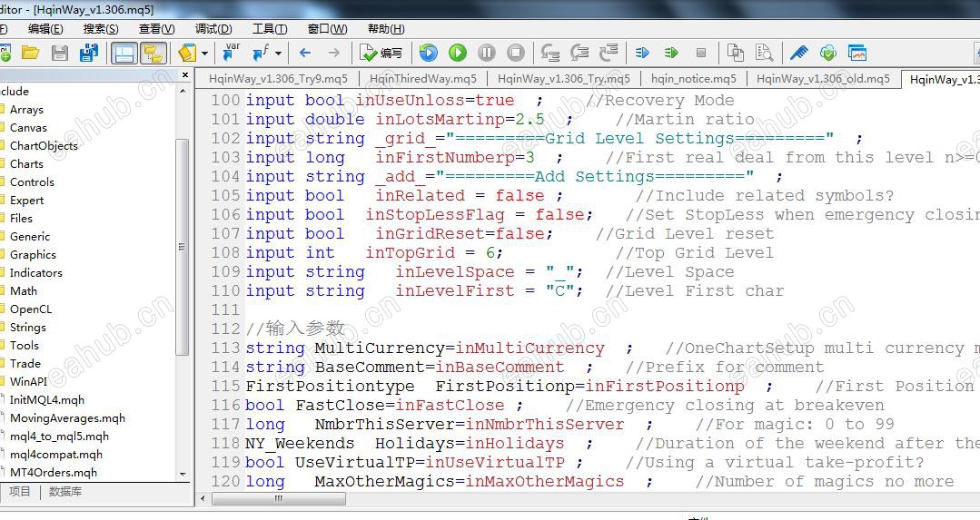This screenshot has height=520, width=980.
Task: Select the Canvas folder
Action: [x=28, y=127]
